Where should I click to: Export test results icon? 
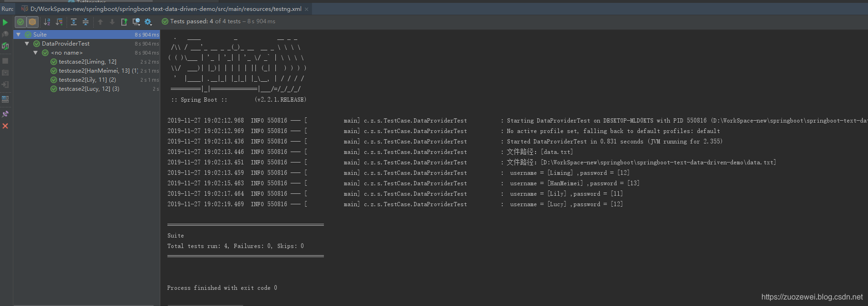point(124,22)
